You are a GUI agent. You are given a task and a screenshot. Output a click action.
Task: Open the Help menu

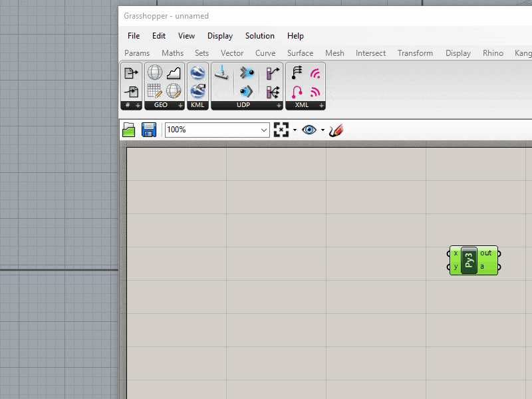point(295,36)
